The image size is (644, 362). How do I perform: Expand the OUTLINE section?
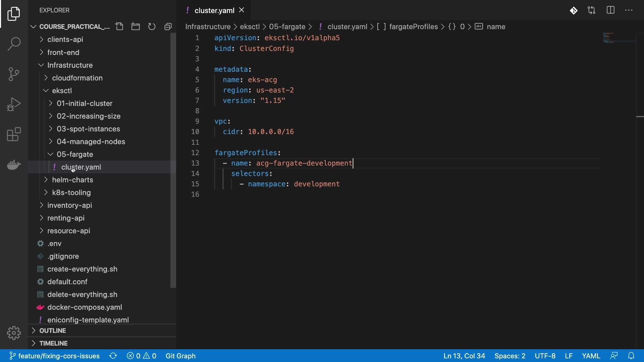click(53, 330)
